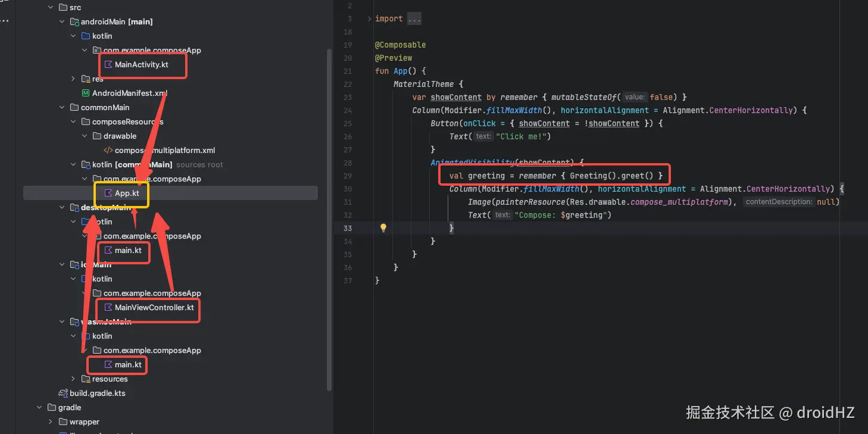Screen dimensions: 868x434
Task: Click line number 29 in the gutter
Action: (348, 176)
